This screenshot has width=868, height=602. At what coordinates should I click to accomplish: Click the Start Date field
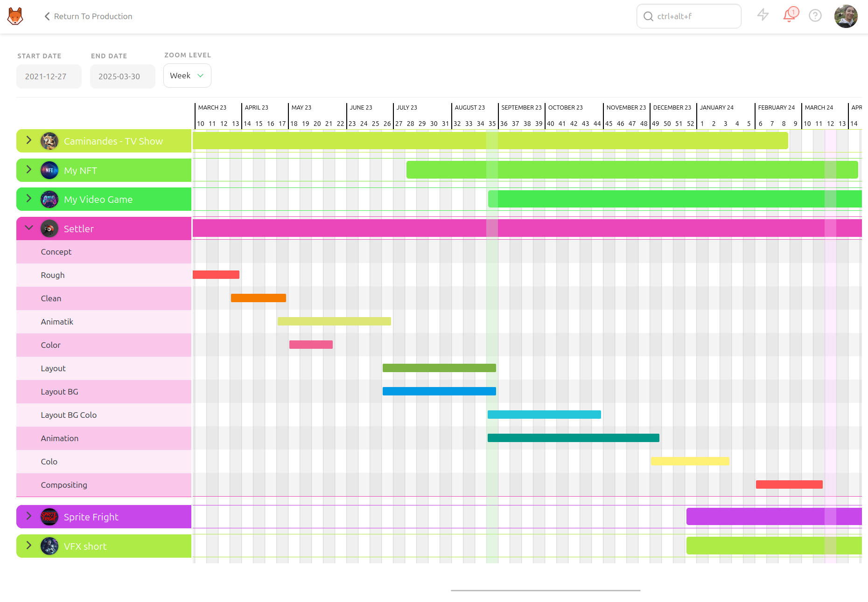(49, 76)
